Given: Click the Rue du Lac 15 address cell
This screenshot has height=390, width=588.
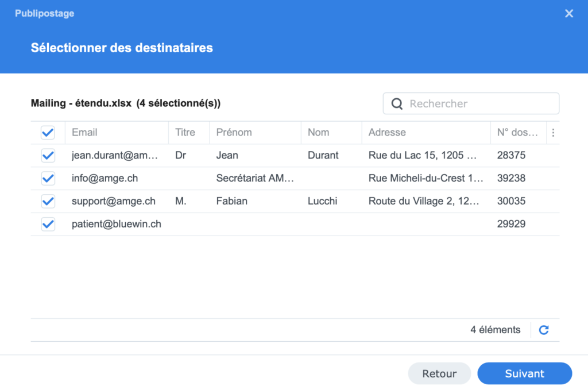Looking at the screenshot, I should pyautogui.click(x=423, y=155).
